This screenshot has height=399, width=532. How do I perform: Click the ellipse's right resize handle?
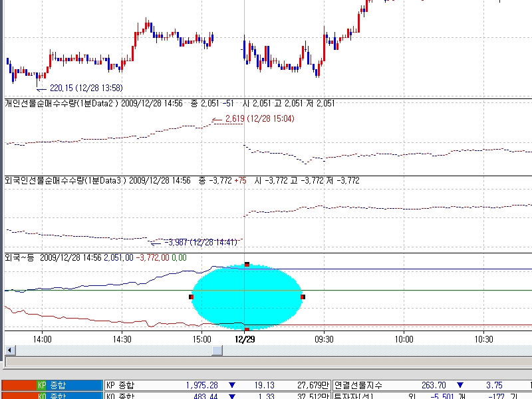click(303, 297)
